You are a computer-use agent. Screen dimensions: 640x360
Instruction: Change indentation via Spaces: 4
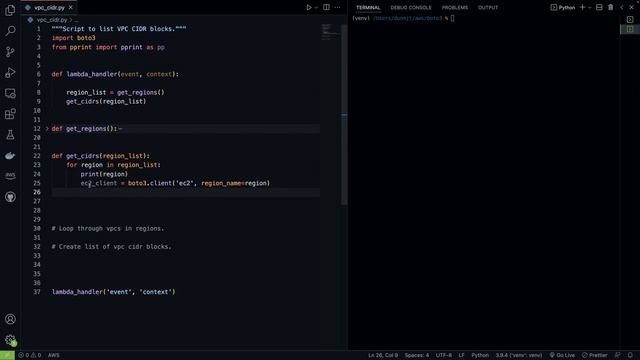(x=417, y=355)
